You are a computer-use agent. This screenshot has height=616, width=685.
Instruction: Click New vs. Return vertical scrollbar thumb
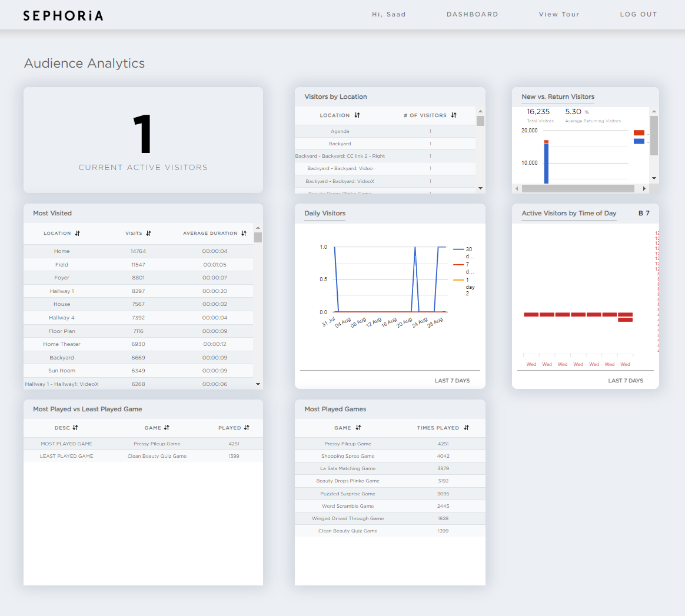click(x=654, y=135)
